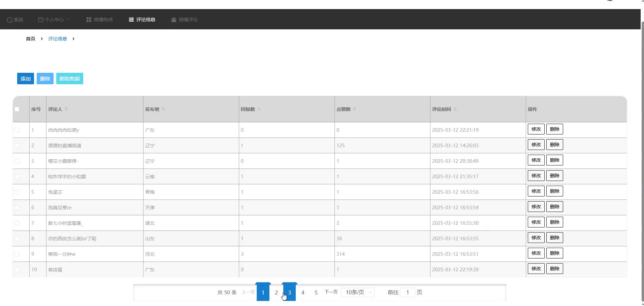Viewport: 644px width, 306px height.
Task: Click the home icon beside 系统
Action: click(10, 20)
